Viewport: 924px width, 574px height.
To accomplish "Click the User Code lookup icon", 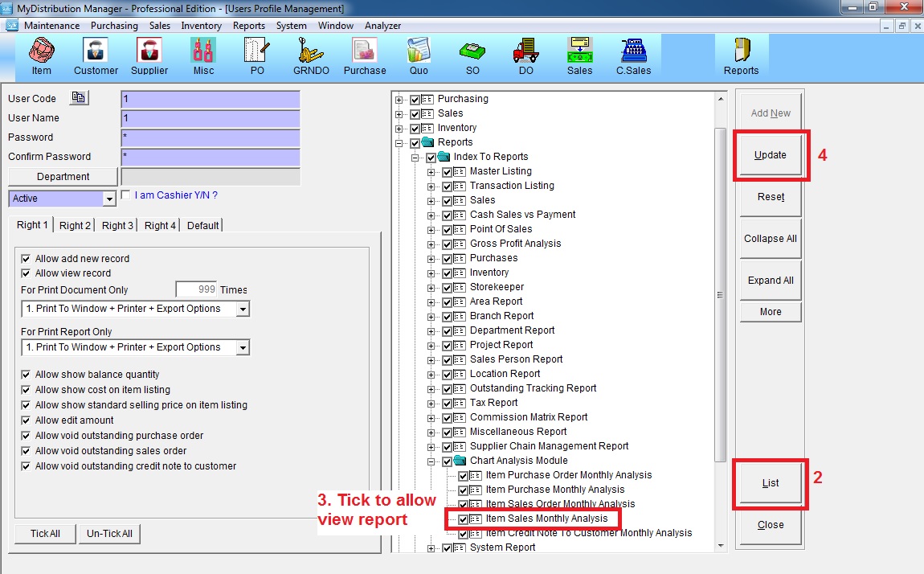I will click(79, 98).
